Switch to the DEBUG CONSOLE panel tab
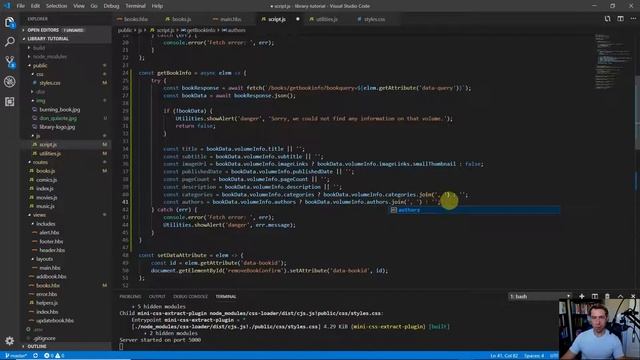This screenshot has width=640, height=360. 190,297
